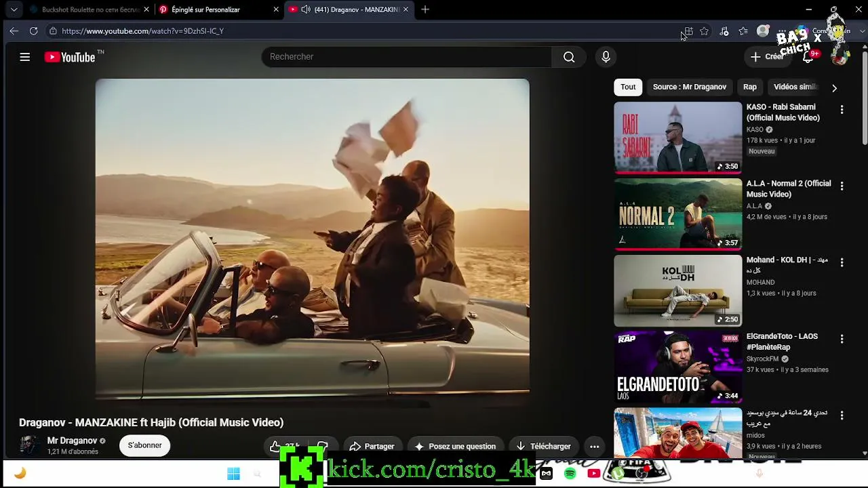This screenshot has height=488, width=868.
Task: Open options for Mohand KOL DH video
Action: point(842,263)
